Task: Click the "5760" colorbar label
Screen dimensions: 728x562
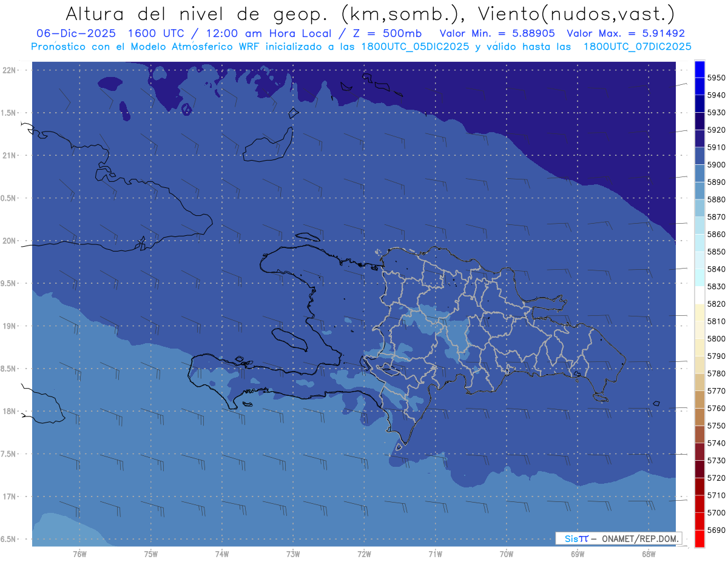Action: [716, 408]
